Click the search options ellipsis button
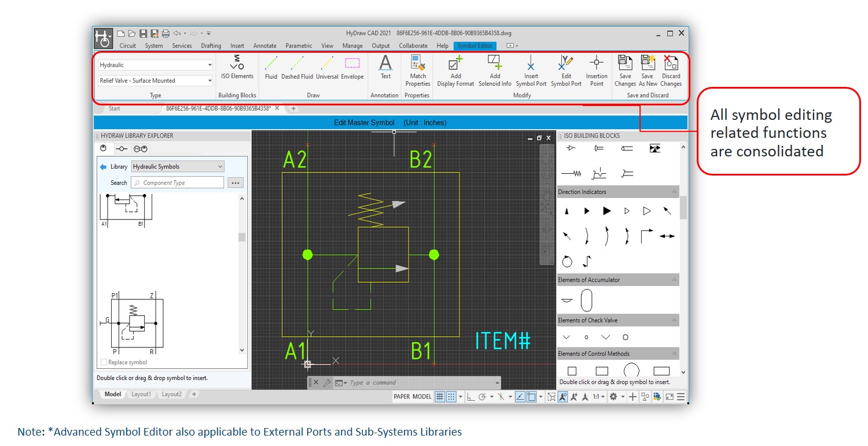This screenshot has width=868, height=446. pyautogui.click(x=235, y=182)
